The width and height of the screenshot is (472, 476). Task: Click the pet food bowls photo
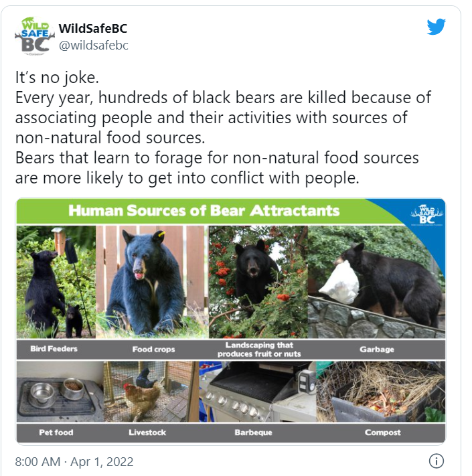pos(60,391)
